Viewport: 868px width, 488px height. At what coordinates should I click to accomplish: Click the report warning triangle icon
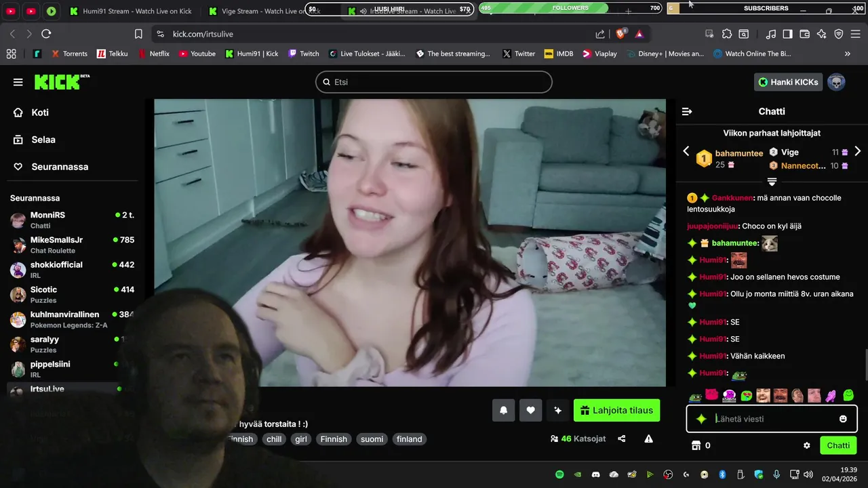648,439
